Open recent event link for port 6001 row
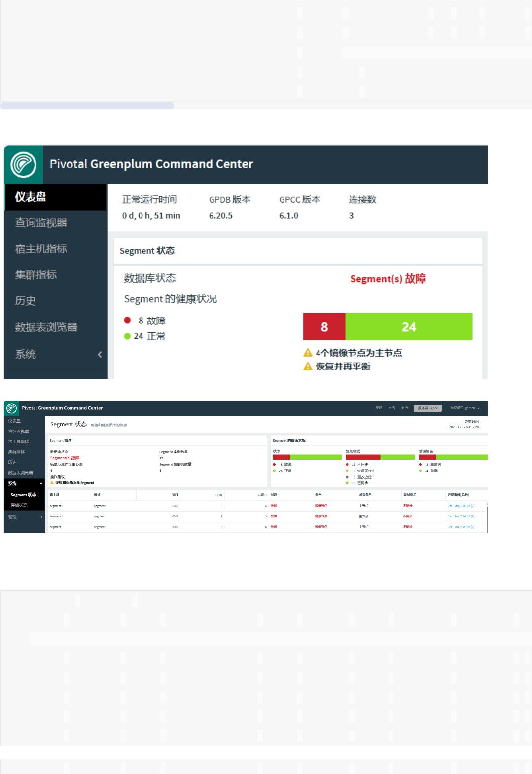 pos(461,516)
